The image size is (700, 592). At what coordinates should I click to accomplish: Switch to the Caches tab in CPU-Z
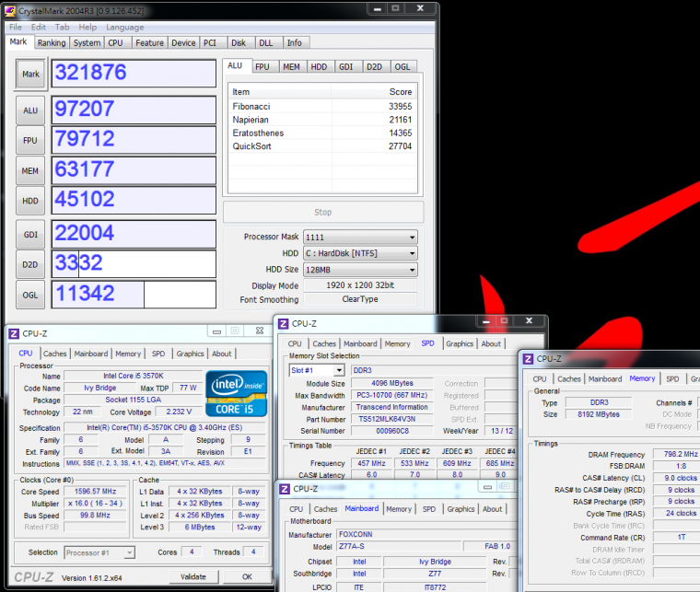(55, 354)
